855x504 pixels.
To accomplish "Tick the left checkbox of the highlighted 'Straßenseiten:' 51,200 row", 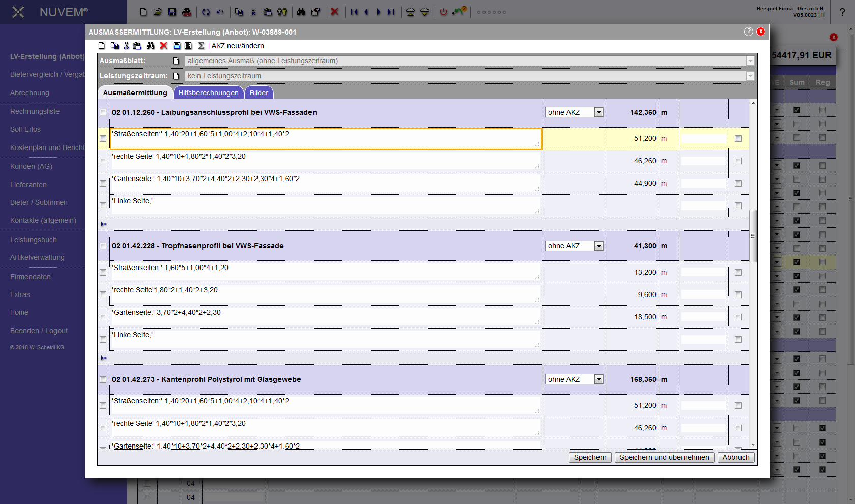I will [x=103, y=139].
